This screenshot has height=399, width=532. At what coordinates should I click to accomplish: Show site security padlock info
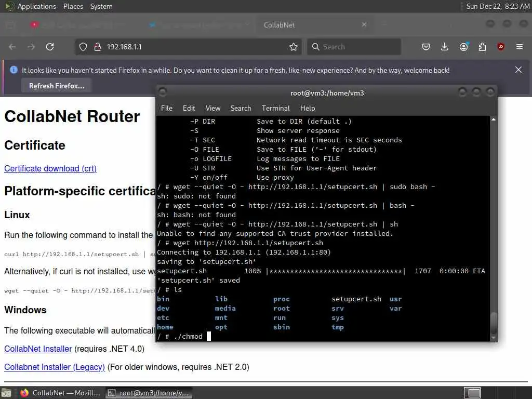97,47
